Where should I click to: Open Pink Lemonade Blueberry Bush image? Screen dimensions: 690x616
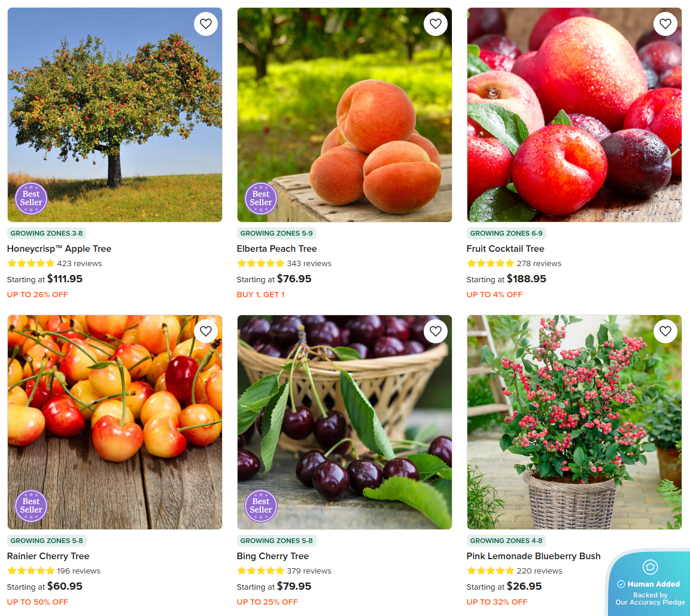tap(575, 422)
